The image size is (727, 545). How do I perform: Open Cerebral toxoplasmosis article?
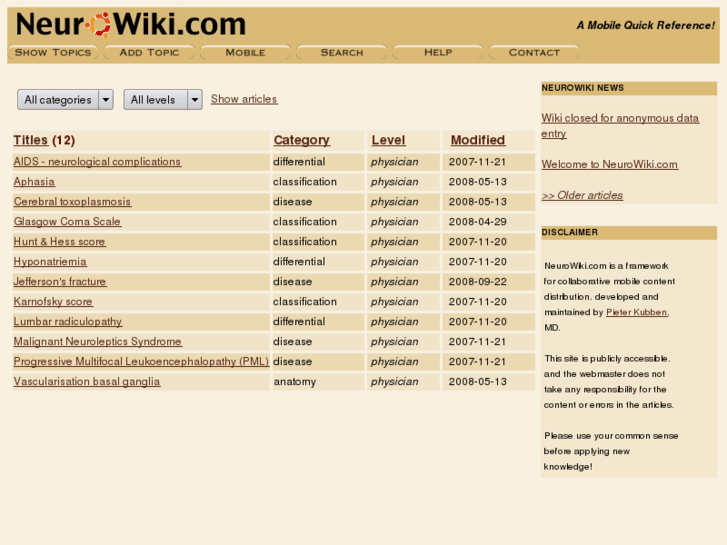[x=72, y=201]
